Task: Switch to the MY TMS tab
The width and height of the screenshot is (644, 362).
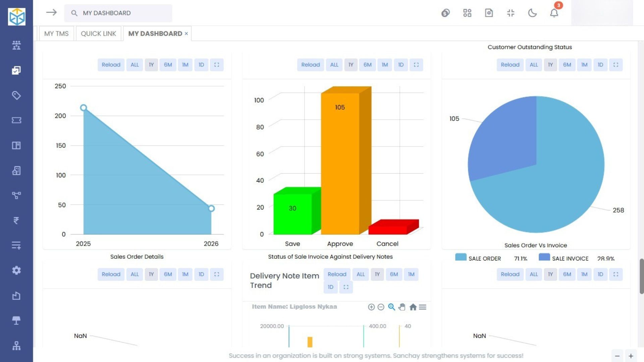Action: pos(56,34)
